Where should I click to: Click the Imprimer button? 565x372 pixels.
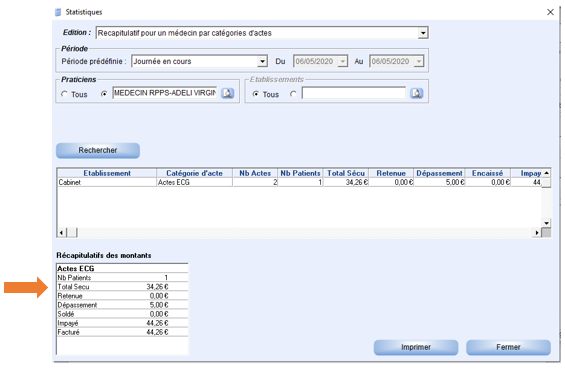[416, 347]
